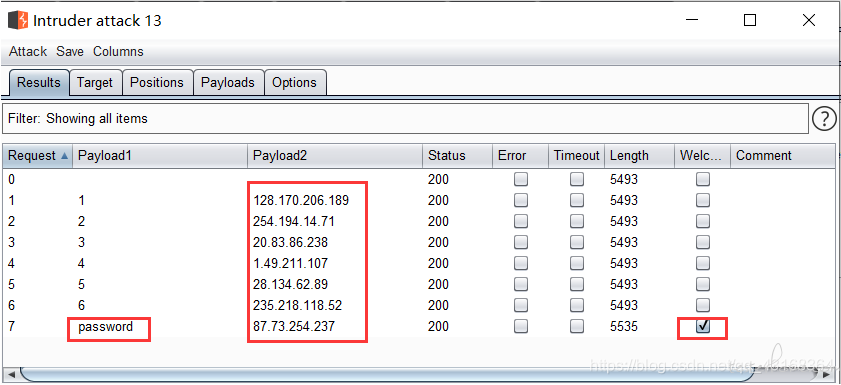Sort by the Payload2 column header
841x385 pixels.
click(335, 156)
